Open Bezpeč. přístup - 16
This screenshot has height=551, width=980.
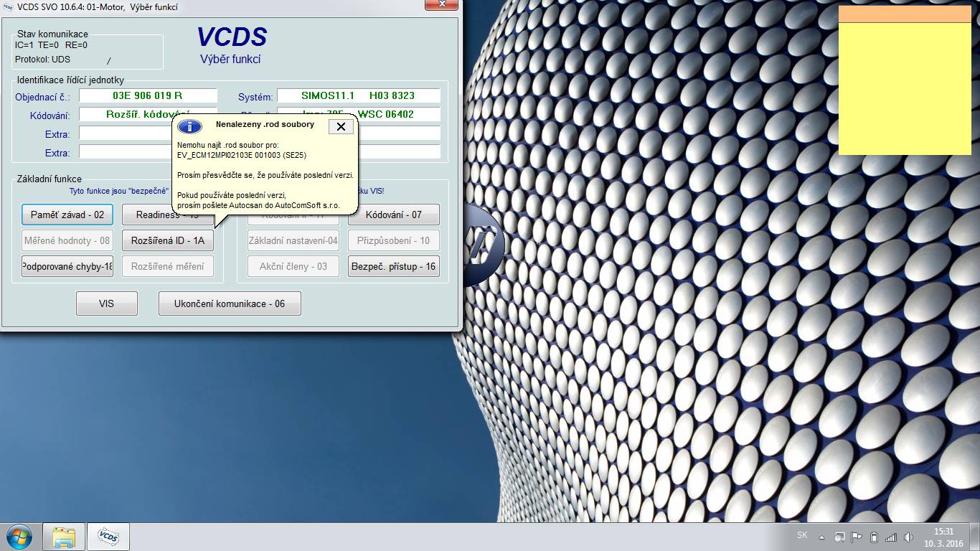tap(394, 266)
